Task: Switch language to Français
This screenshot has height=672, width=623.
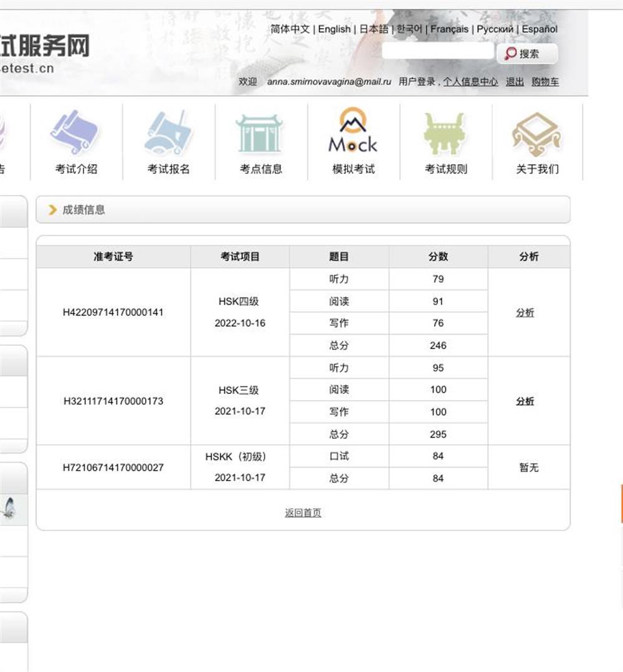Action: 449,29
